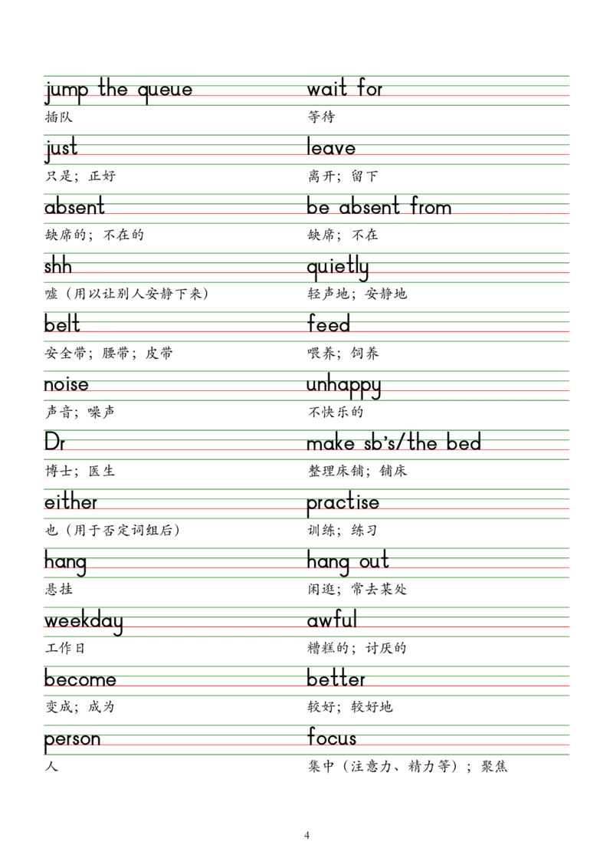Screen dimensions: 613x868
Task: Click the word "quietly"
Action: (338, 268)
